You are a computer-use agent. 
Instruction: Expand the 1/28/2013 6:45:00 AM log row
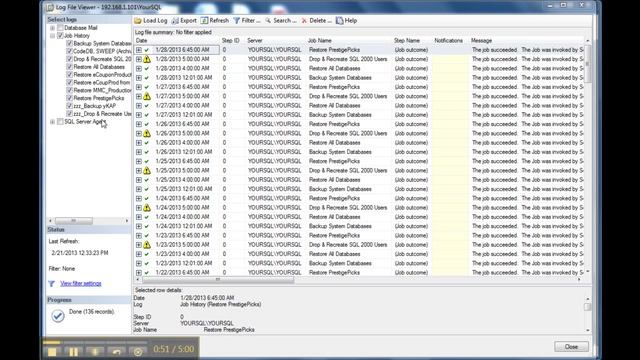(x=139, y=50)
